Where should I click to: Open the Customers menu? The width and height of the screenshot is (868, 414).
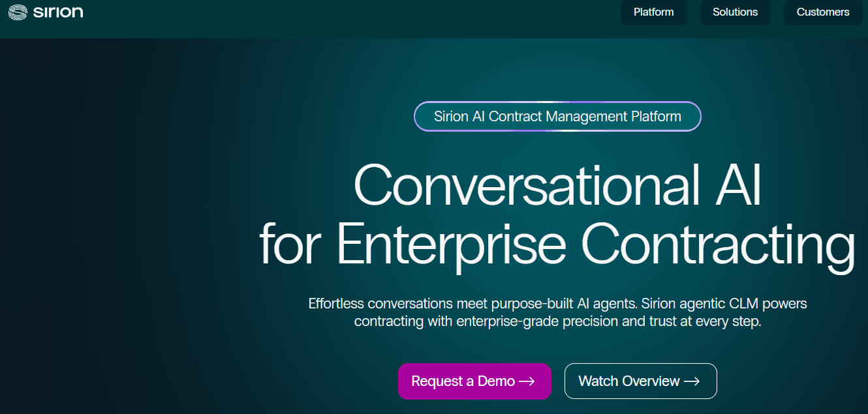823,12
